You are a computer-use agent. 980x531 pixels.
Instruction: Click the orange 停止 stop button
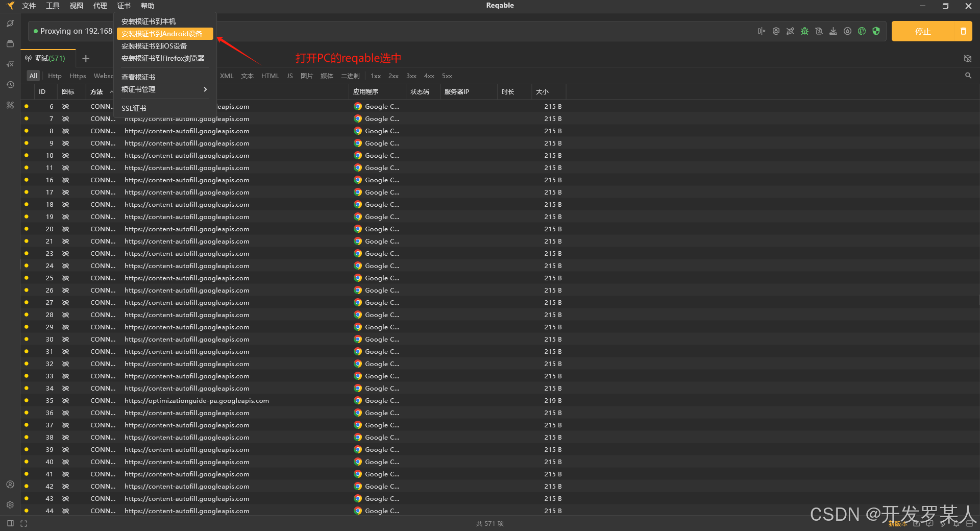(x=923, y=31)
